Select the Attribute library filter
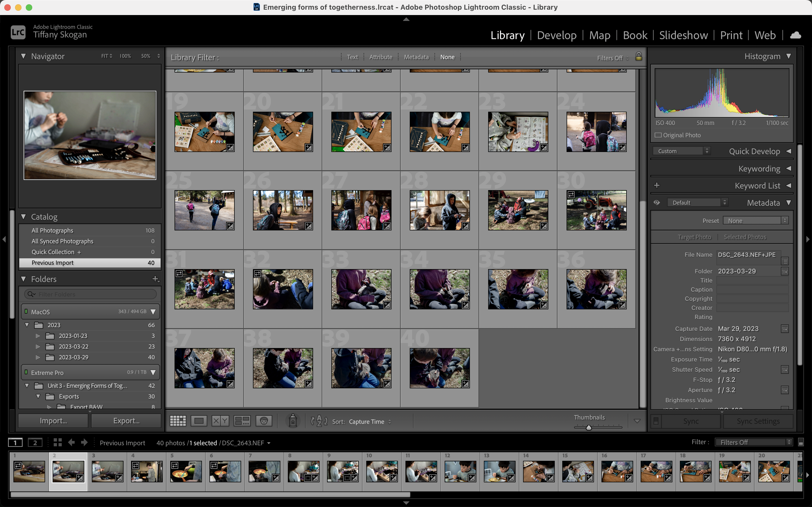 380,57
